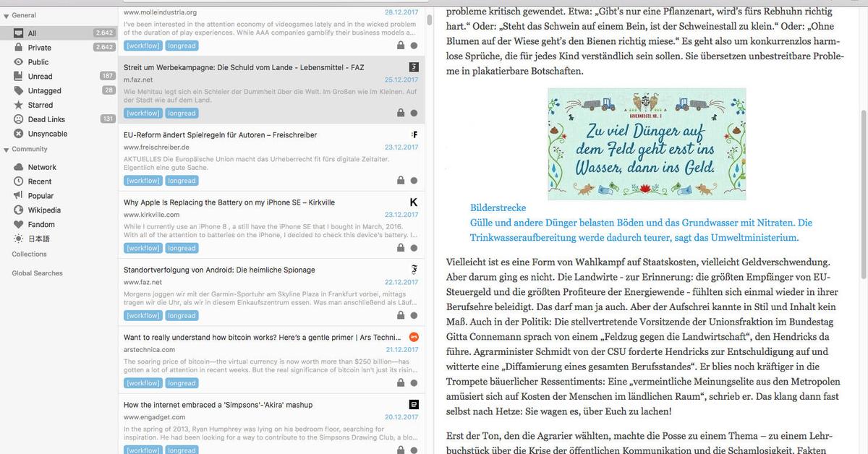Toggle unread dot on molleindustria bookmark
The width and height of the screenshot is (868, 454).
(x=414, y=46)
